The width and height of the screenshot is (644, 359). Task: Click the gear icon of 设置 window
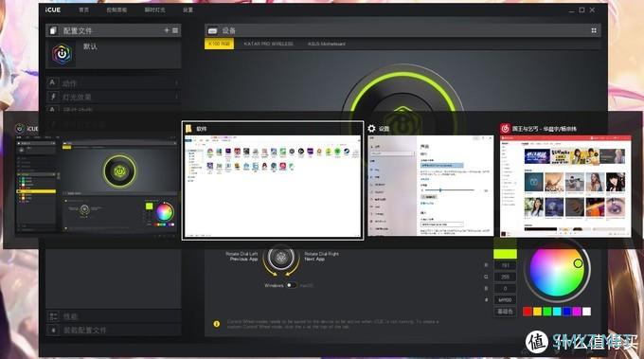(x=371, y=129)
